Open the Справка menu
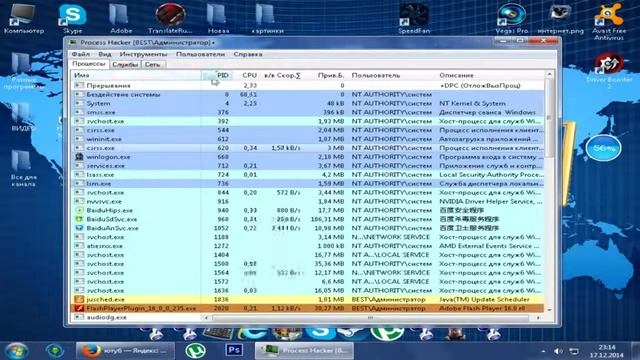The image size is (640, 360). click(248, 54)
